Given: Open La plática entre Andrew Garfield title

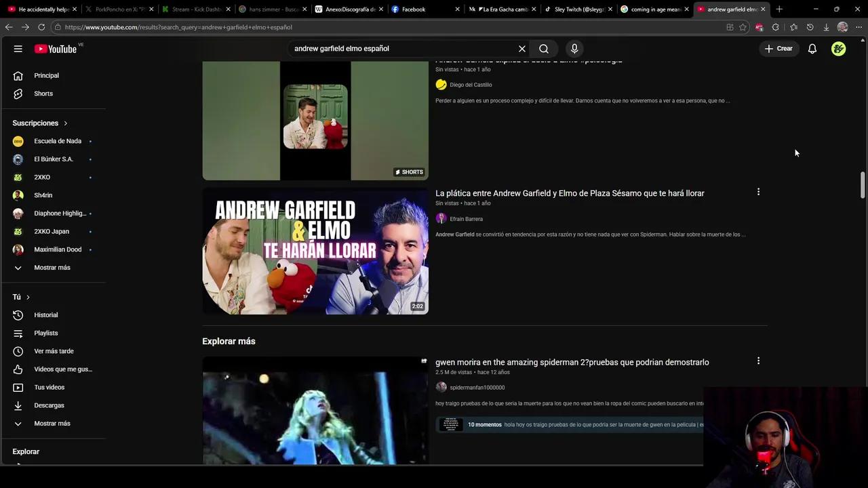Looking at the screenshot, I should click(x=570, y=193).
